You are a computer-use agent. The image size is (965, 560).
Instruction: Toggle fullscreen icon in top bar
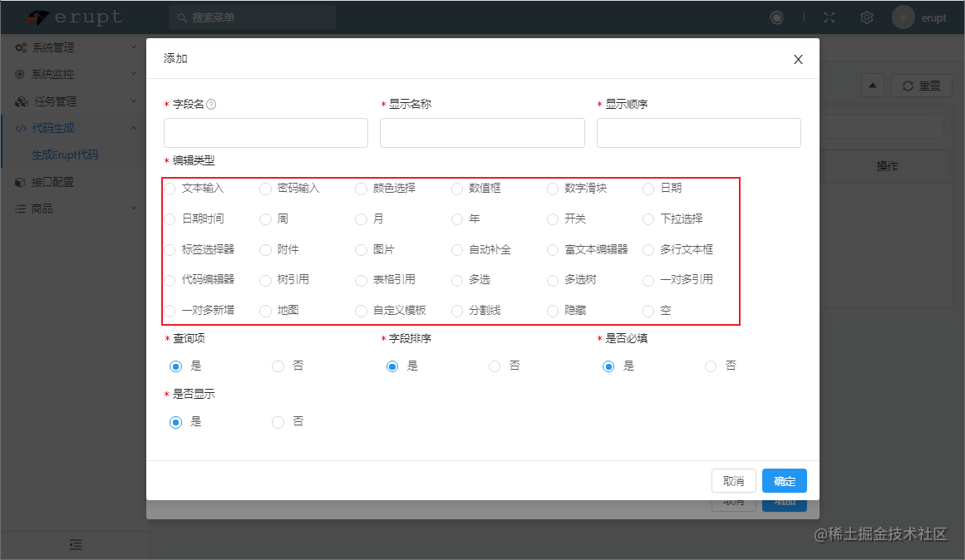pyautogui.click(x=830, y=17)
